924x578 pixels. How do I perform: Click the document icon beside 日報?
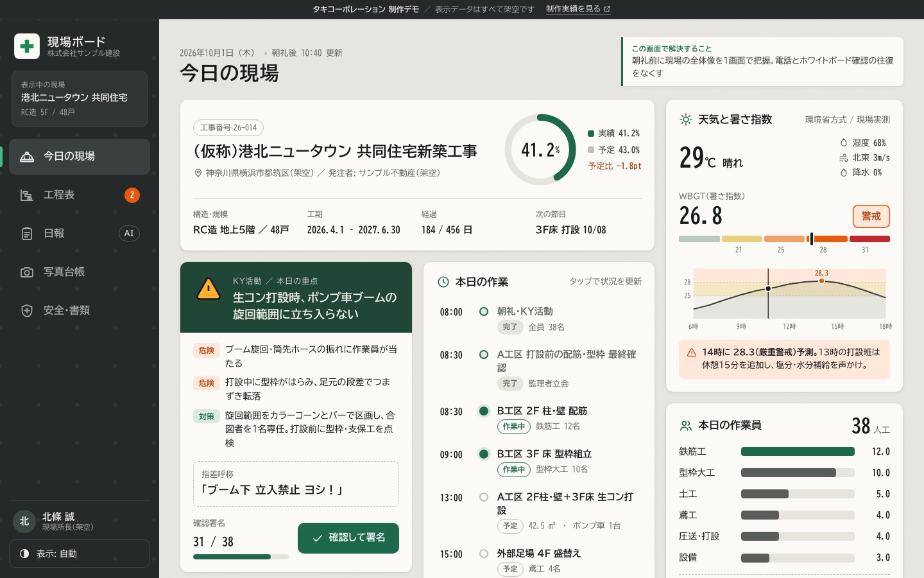27,234
